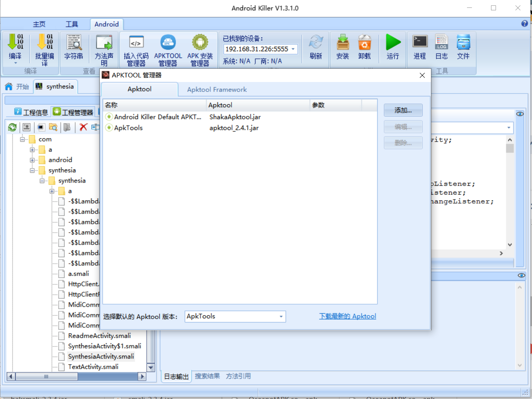Open SynthesiaActivity.smali in the tree
Screen dimensions: 532x399
101,356
